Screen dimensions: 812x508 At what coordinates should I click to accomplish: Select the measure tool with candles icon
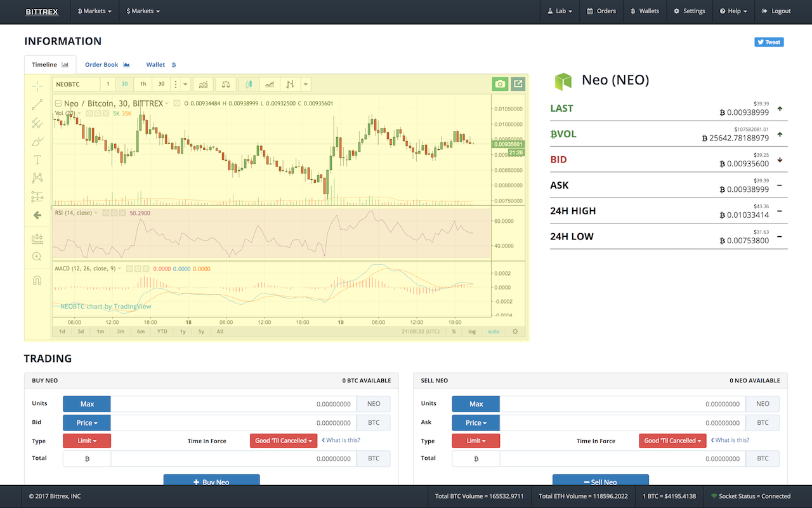37,239
